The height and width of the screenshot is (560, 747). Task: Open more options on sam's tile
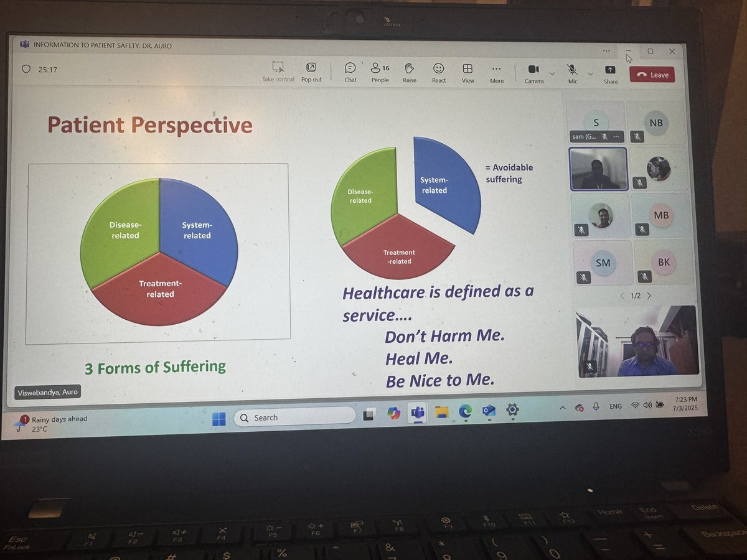click(618, 136)
